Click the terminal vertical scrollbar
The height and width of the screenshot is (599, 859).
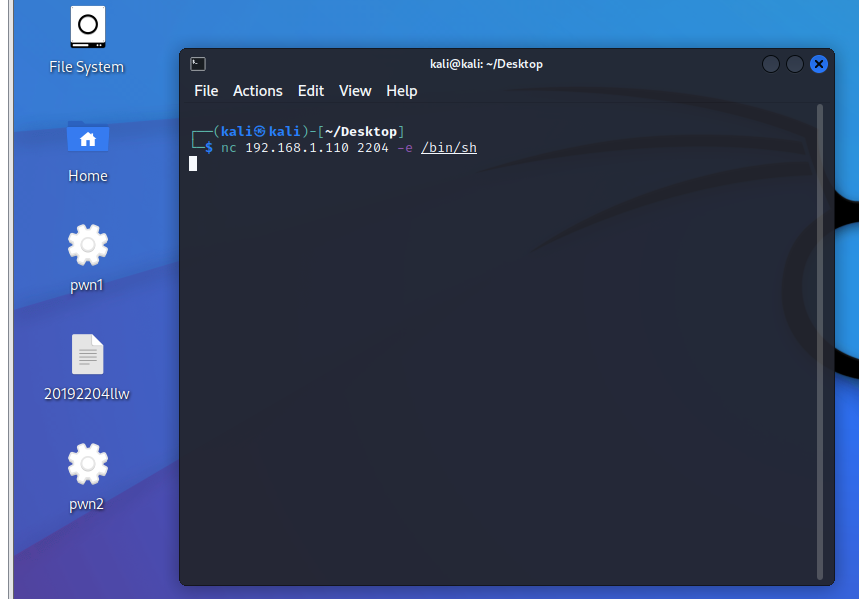pyautogui.click(x=820, y=341)
